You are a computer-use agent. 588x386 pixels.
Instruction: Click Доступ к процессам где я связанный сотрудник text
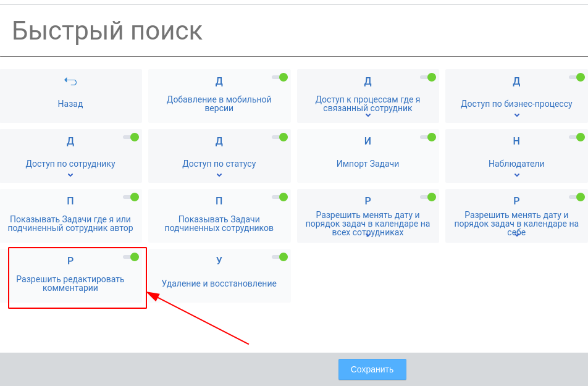tap(368, 104)
